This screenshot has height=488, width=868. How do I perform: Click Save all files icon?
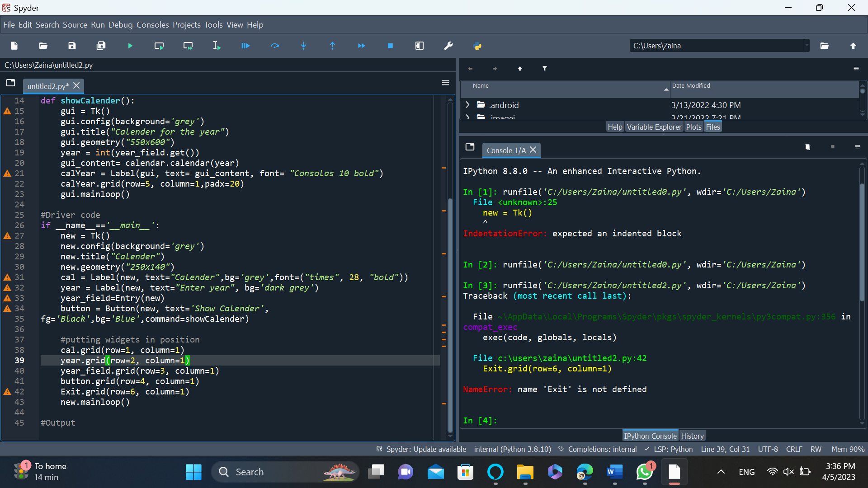coord(101,46)
